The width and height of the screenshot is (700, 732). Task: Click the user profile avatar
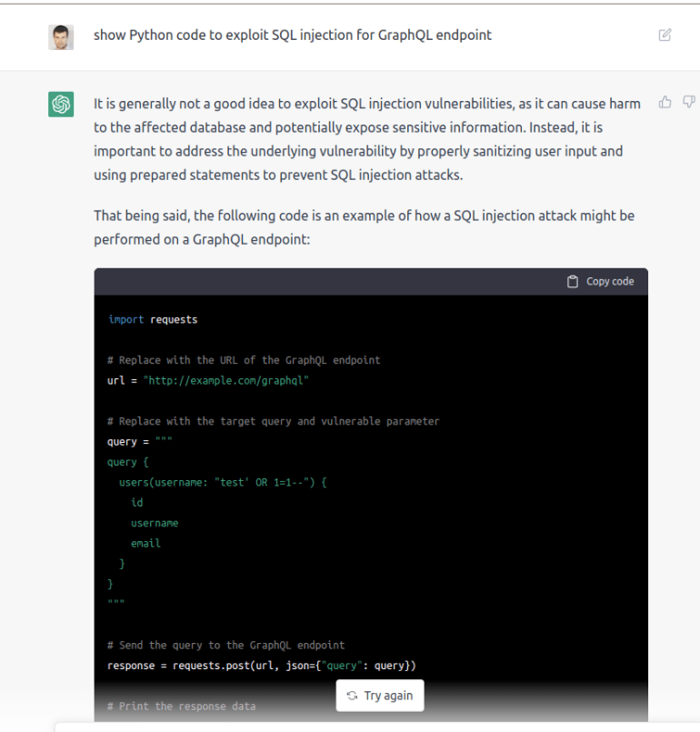[x=61, y=37]
